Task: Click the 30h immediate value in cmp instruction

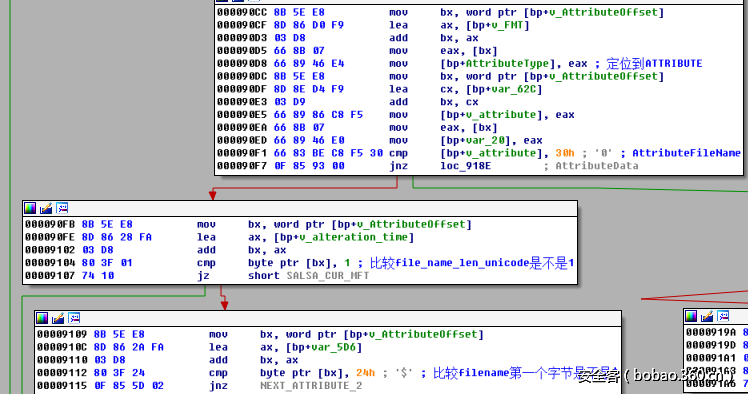Action: tap(565, 153)
